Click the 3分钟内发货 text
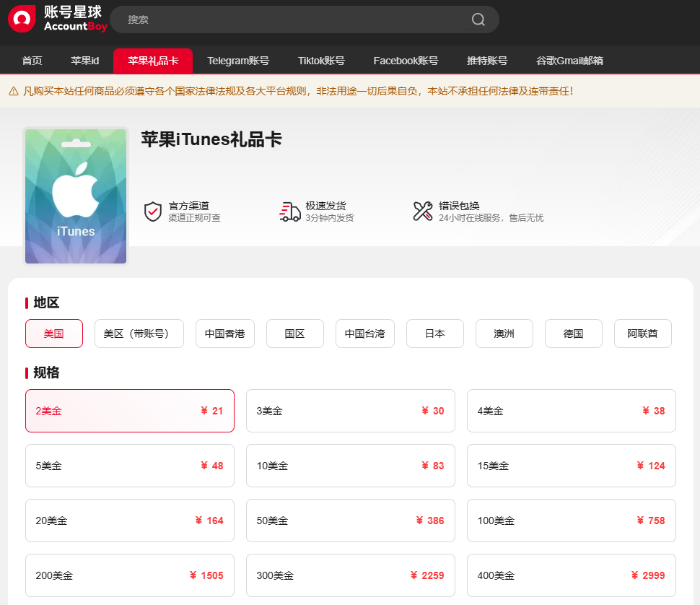 (x=330, y=218)
